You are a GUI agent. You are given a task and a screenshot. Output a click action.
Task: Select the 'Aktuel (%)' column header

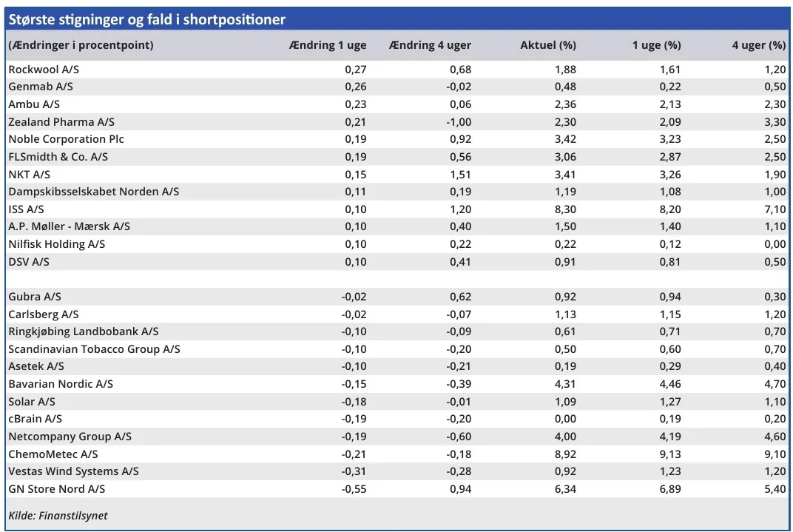(x=547, y=45)
